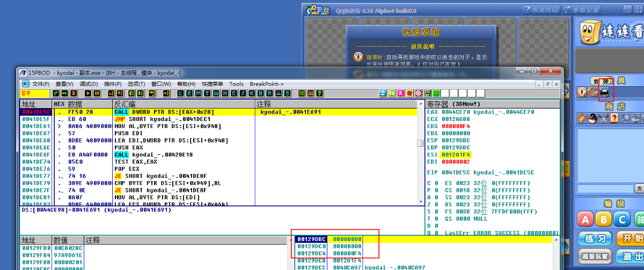Open Patches window with slash icon

pyautogui.click(x=243, y=93)
